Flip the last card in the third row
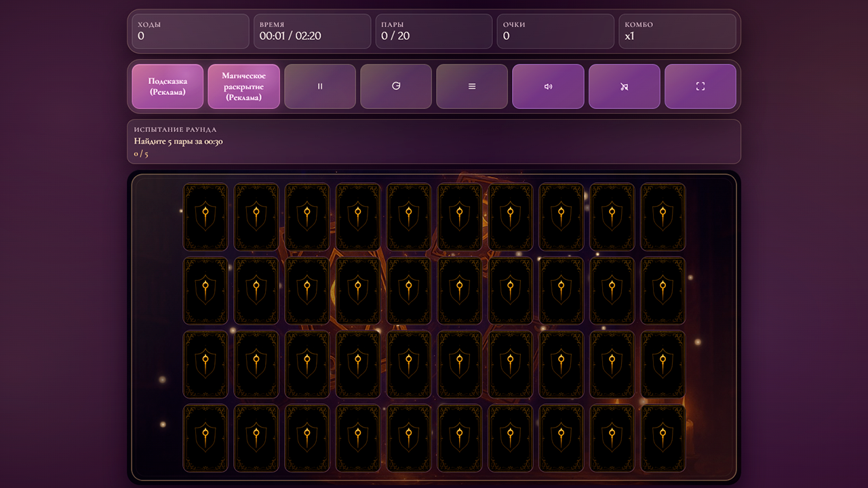868x488 pixels. coord(663,365)
